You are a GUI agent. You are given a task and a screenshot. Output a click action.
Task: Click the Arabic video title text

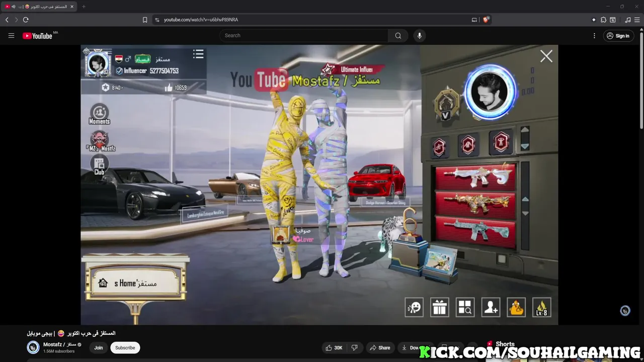(x=71, y=333)
